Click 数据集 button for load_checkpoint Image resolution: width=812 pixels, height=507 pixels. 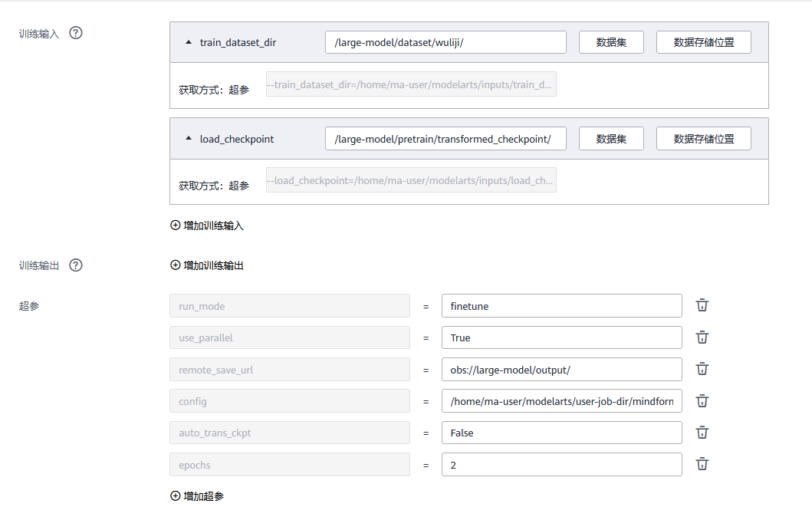tap(611, 138)
